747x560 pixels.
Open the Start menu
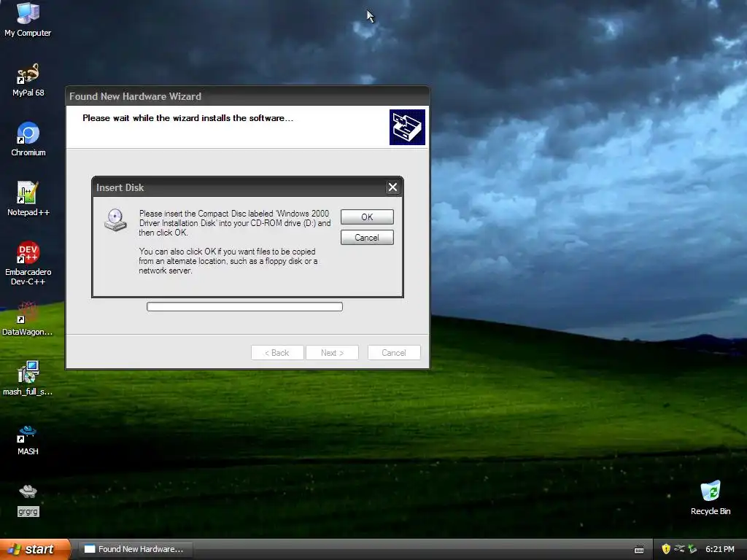(35, 549)
